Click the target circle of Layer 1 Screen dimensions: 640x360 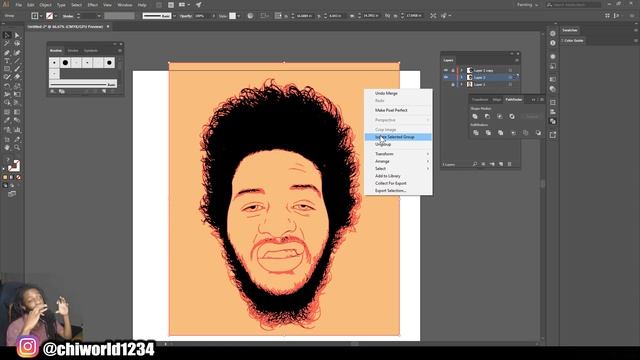click(x=510, y=84)
